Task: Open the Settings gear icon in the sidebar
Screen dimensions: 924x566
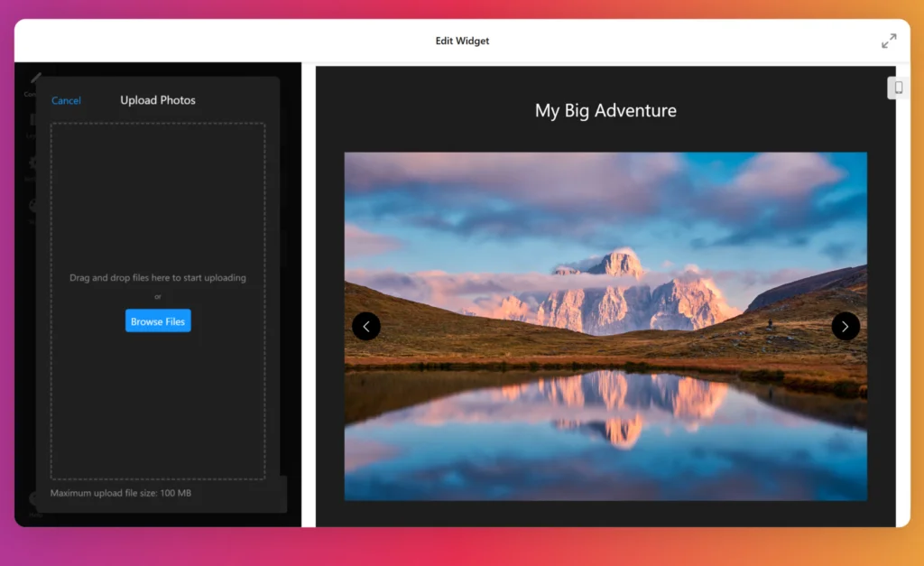Action: coord(32,164)
